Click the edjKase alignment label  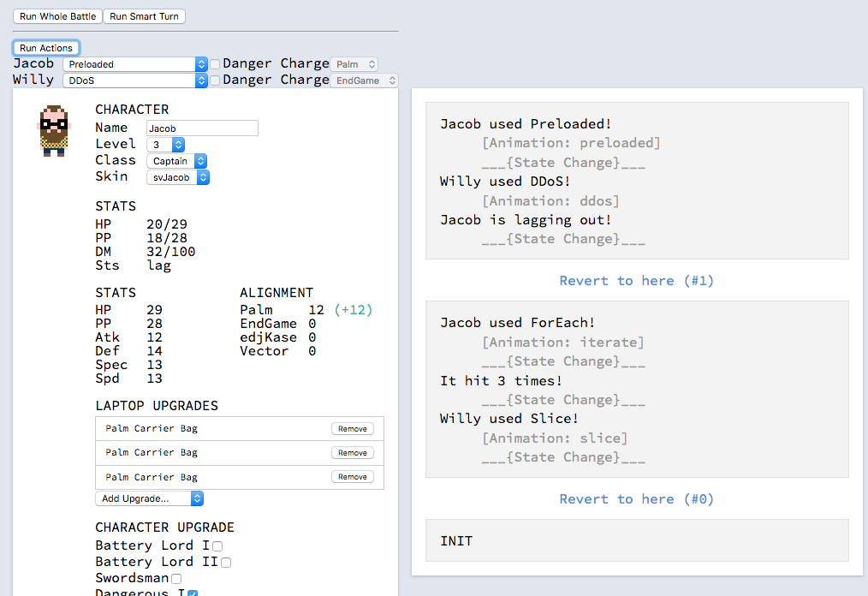[x=269, y=337]
